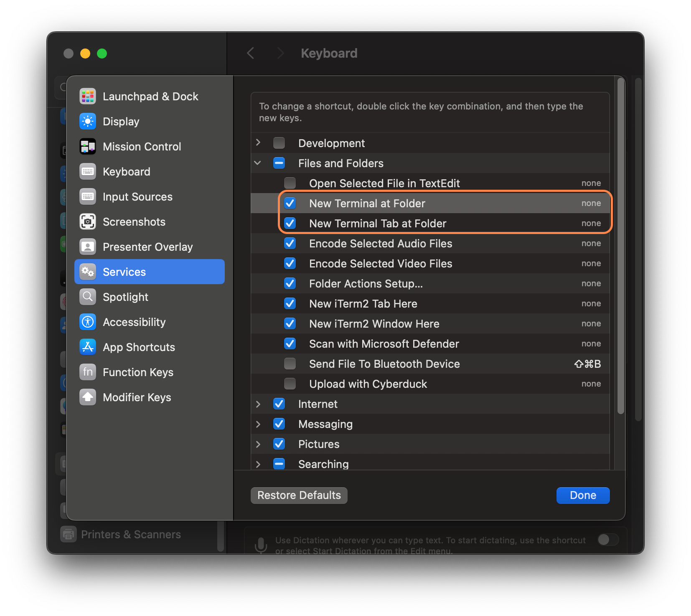Click the Launchpad & Dock icon
Screen dimensions: 691x616
click(88, 97)
